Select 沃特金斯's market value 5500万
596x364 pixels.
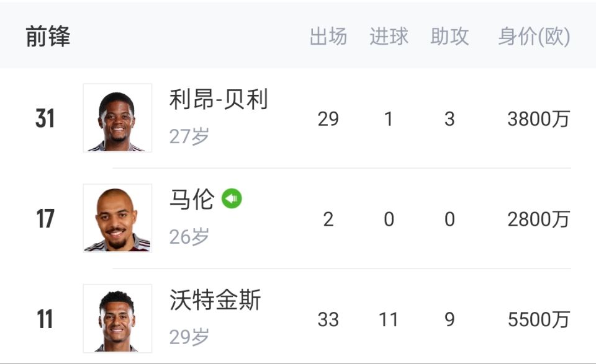click(x=538, y=319)
